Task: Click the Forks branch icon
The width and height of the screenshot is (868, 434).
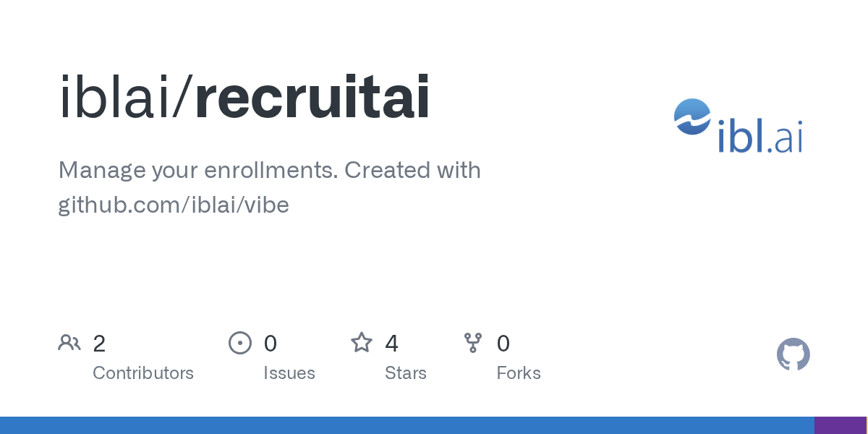Action: [x=473, y=343]
